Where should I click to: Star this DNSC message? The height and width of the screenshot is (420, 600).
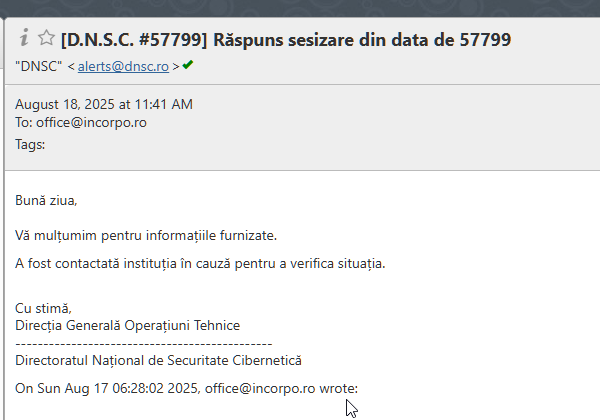[x=45, y=39]
